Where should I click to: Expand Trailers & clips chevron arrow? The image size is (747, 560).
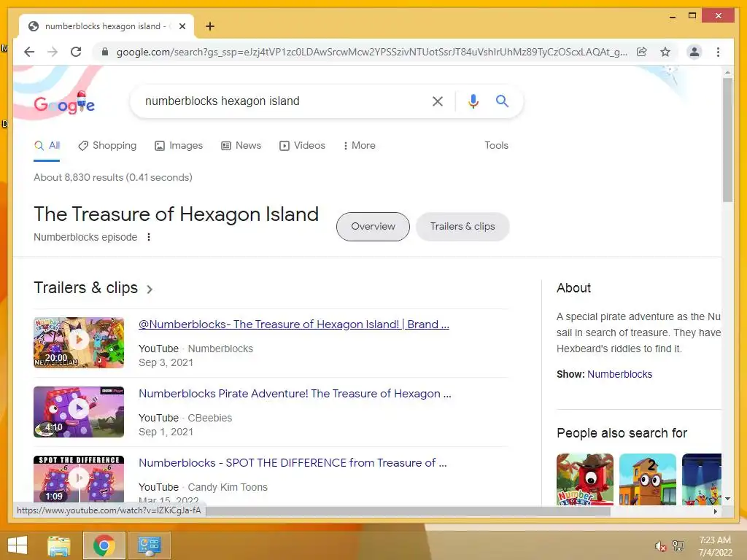(150, 289)
